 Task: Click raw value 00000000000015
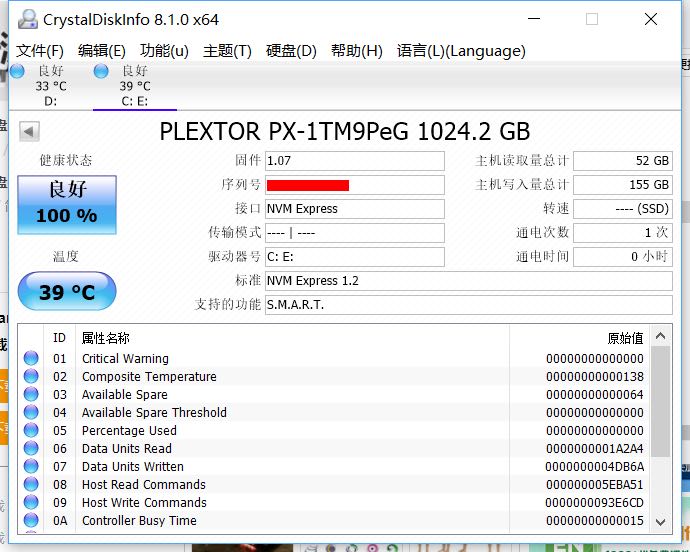point(595,521)
